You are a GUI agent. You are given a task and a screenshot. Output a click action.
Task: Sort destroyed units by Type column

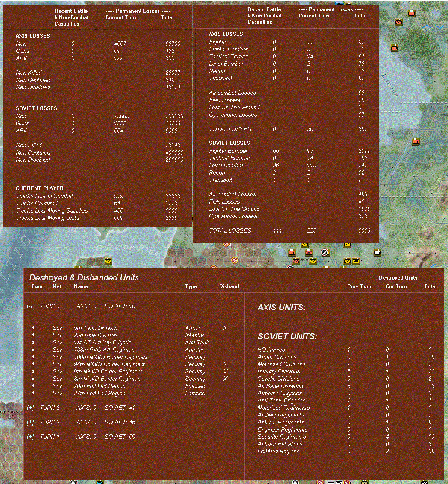[191, 286]
